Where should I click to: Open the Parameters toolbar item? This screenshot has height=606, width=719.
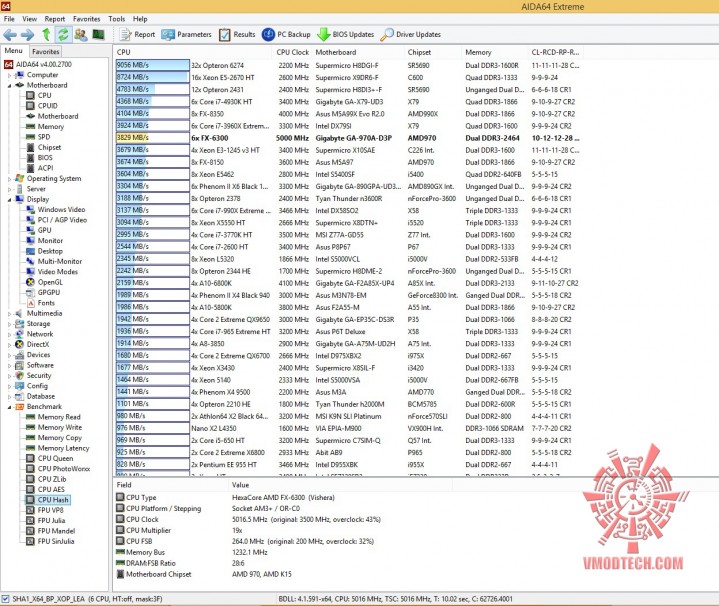(x=186, y=34)
